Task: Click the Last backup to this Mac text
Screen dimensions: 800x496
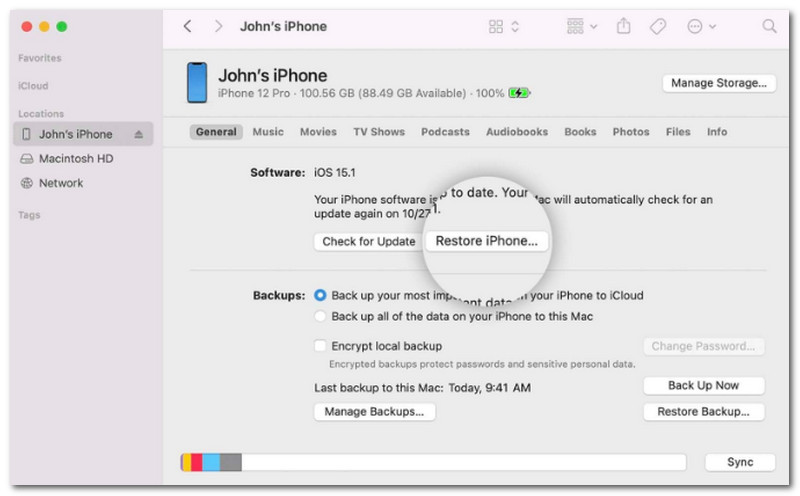Action: tap(422, 388)
